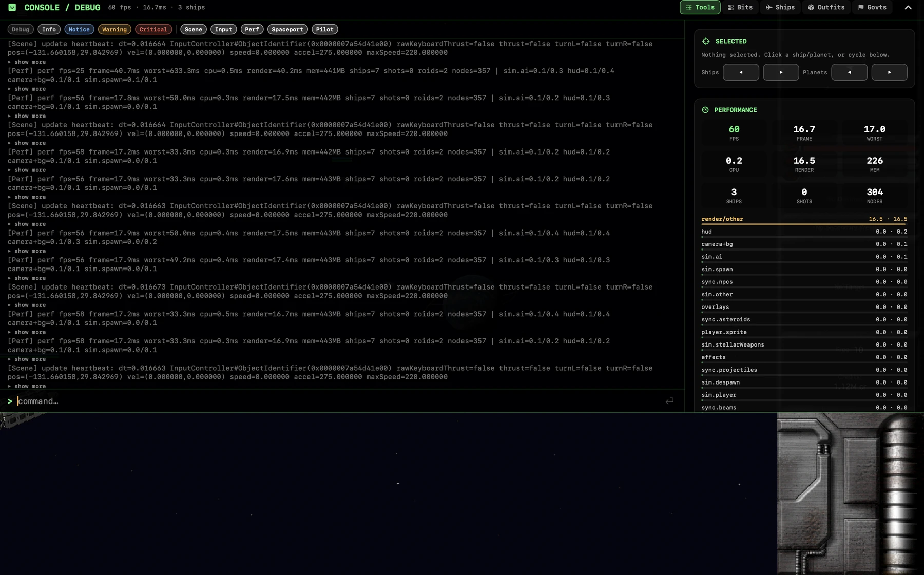Click the FPS 60 metric tile
Screen dimensions: 924x575
(x=734, y=133)
